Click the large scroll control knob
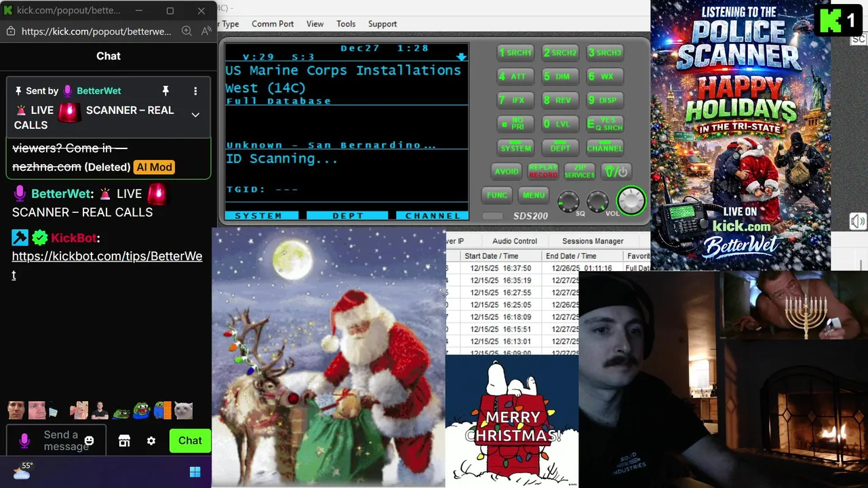868x488 pixels. tap(631, 201)
